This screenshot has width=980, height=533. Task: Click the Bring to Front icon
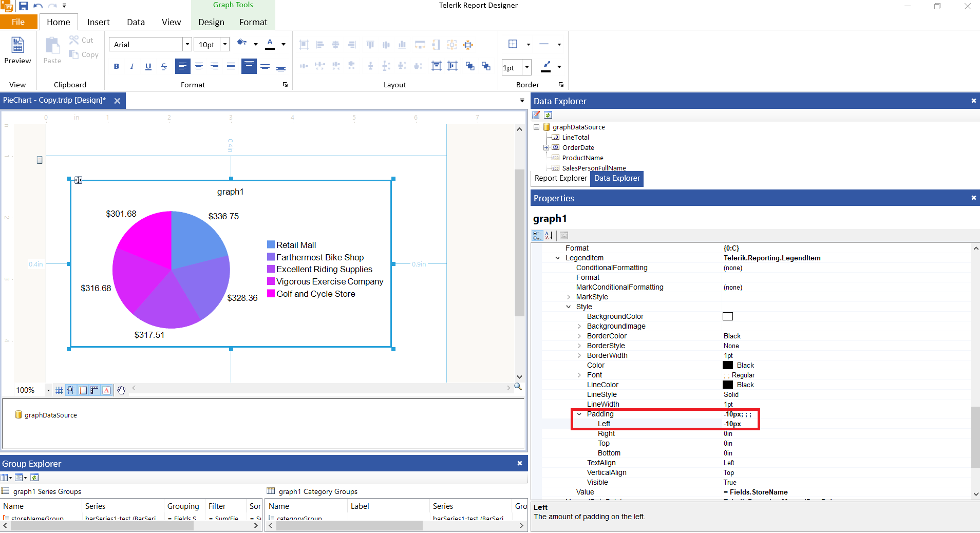pos(469,66)
